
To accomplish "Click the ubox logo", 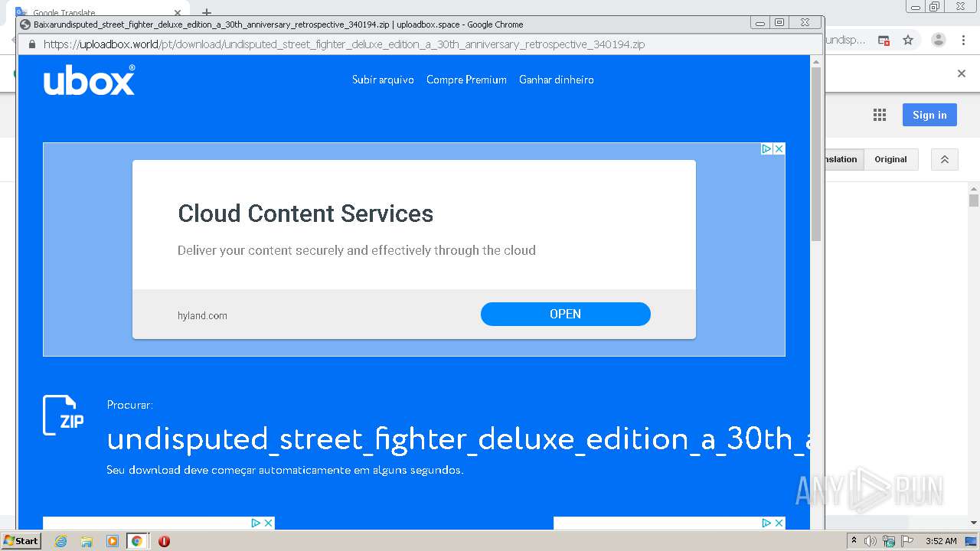I will [x=89, y=80].
